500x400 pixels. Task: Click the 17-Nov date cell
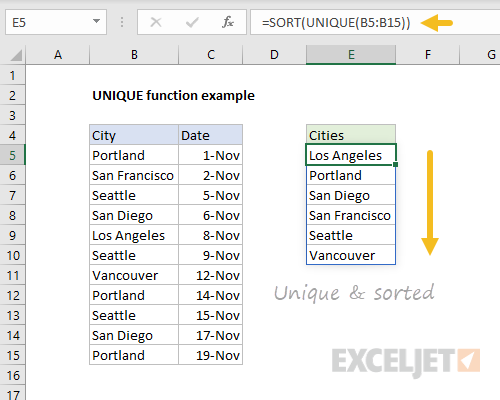click(x=211, y=335)
